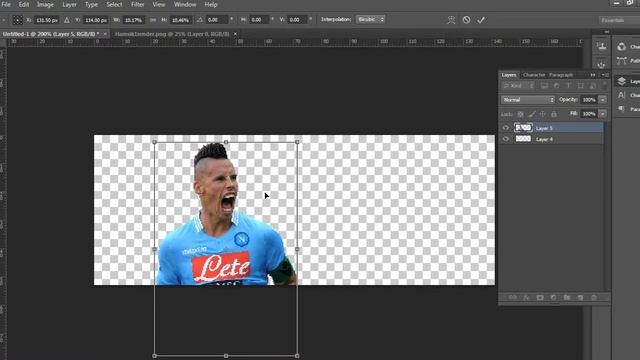Click the rotation angle field showing 0.00

pos(216,20)
